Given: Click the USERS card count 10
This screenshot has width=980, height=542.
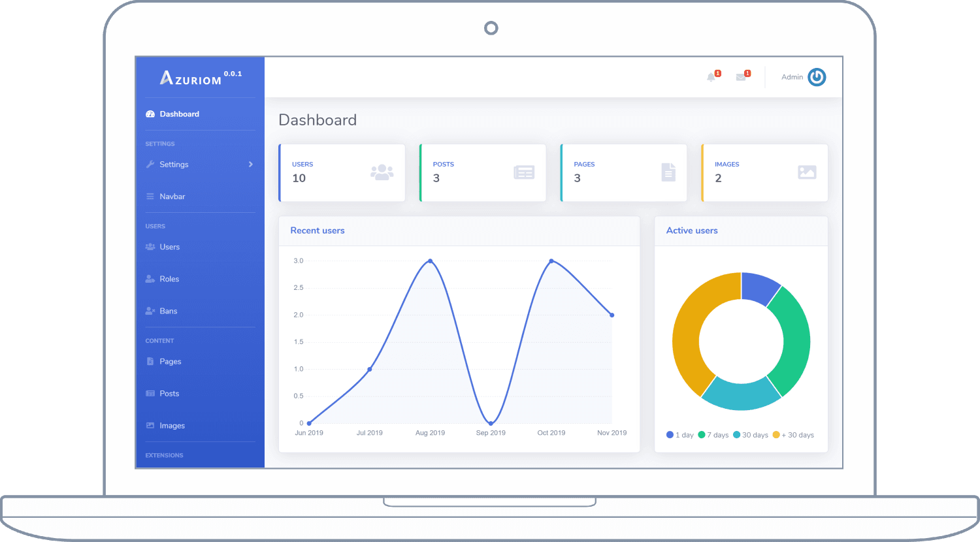Looking at the screenshot, I should (x=299, y=178).
